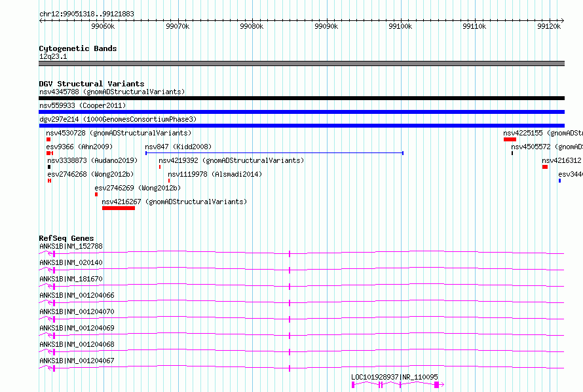Open the nsv1119978 (Alsmadi2014) label
Screen dimensions: 583x392
[215, 174]
